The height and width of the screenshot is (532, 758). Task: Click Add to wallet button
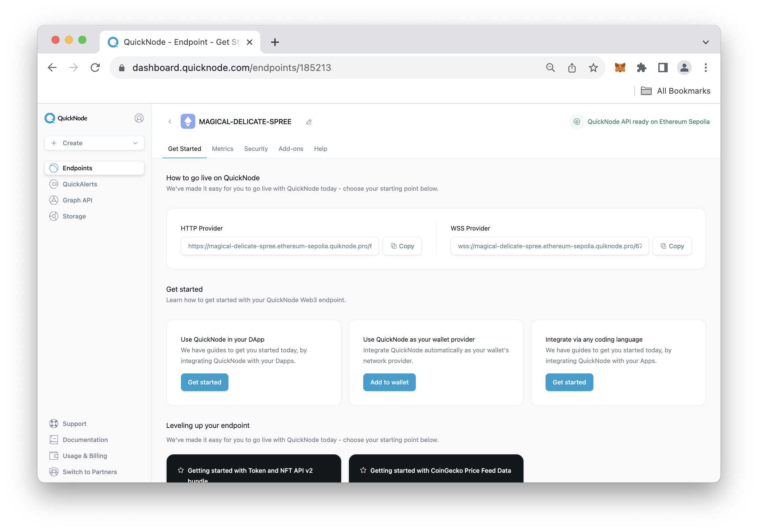[x=389, y=381]
